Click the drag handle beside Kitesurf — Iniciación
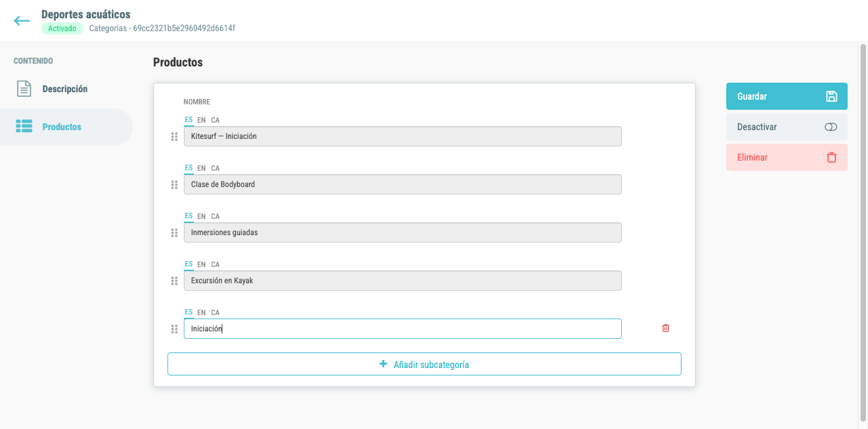 pyautogui.click(x=174, y=136)
